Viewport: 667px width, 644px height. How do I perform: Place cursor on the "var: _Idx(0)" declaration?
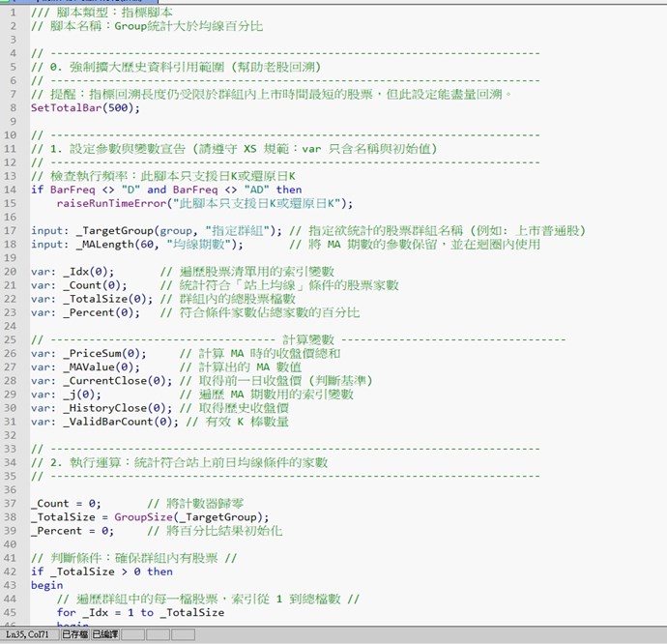[72, 272]
